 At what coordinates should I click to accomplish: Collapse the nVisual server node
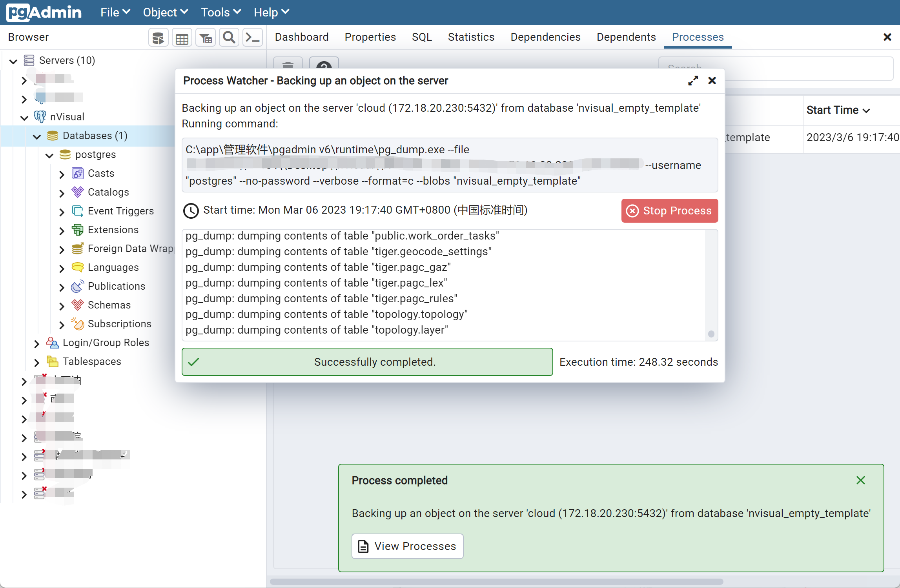(24, 117)
